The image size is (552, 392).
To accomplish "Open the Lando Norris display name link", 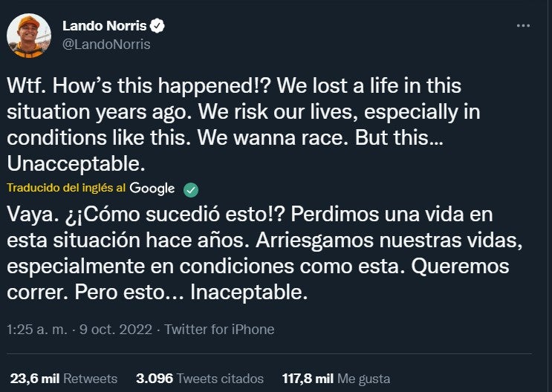I will (x=103, y=27).
